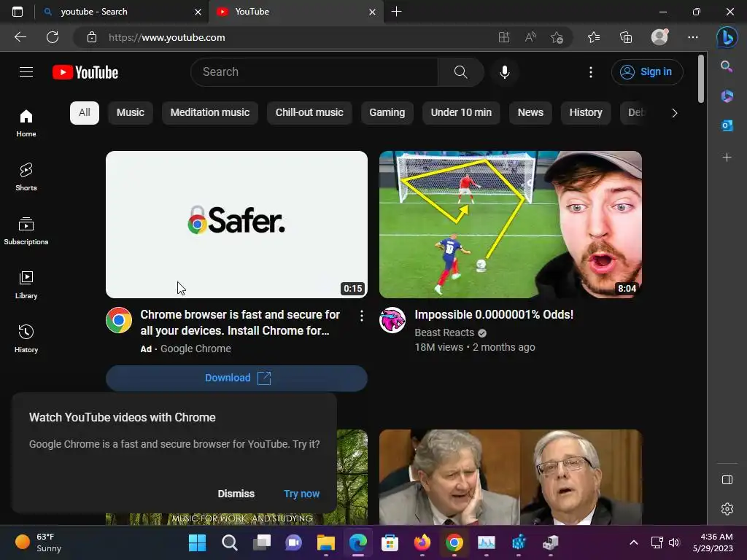Screen dimensions: 747x560
Task: Select the Gaming category chip
Action: point(387,113)
